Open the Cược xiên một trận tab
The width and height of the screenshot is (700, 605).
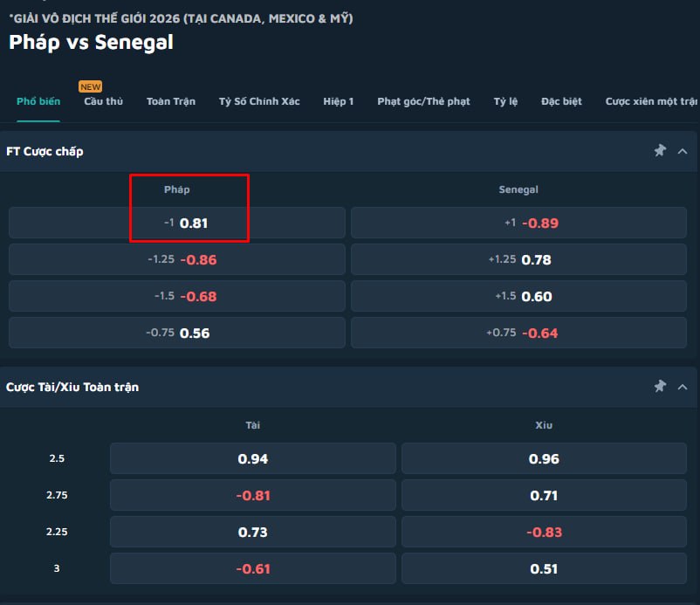click(x=651, y=101)
